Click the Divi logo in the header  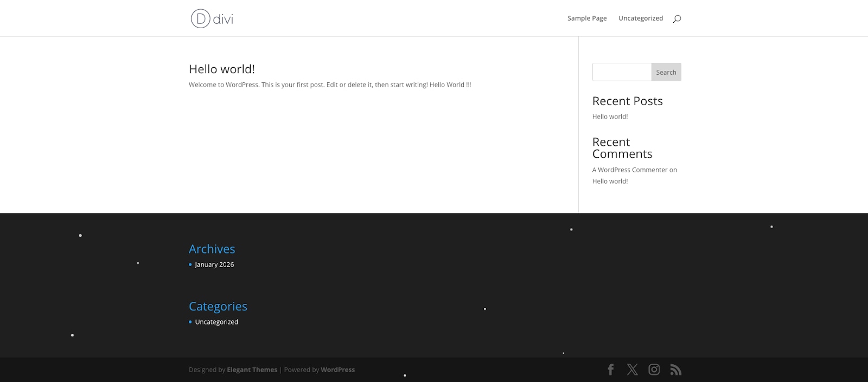tap(212, 18)
